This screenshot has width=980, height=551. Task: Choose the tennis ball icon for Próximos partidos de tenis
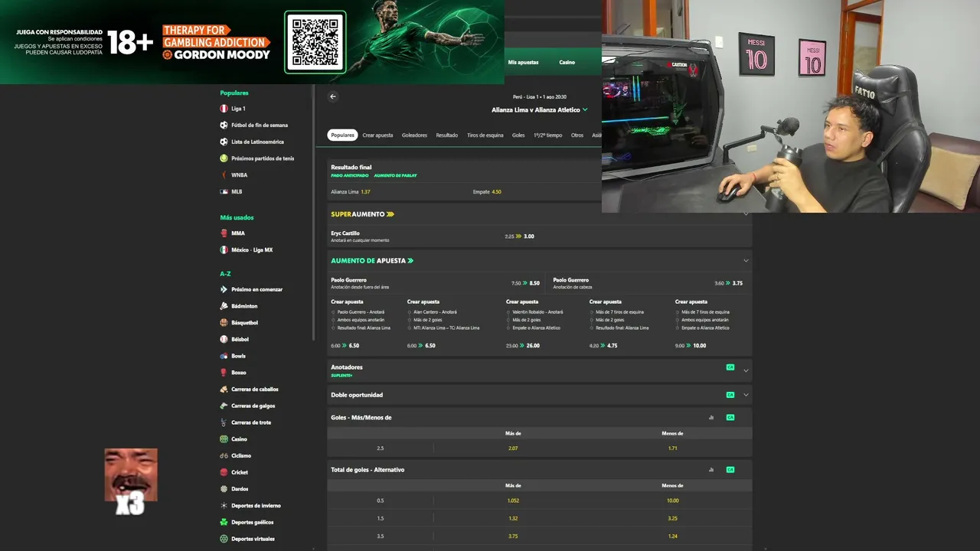point(224,158)
